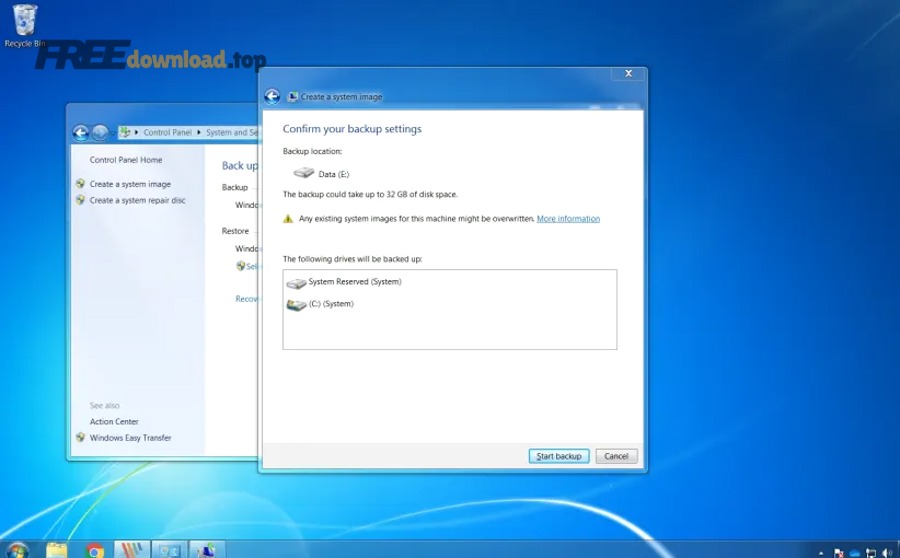Switch to the system image wizard taskbar button
Screen dimensions: 900x558
(207, 550)
